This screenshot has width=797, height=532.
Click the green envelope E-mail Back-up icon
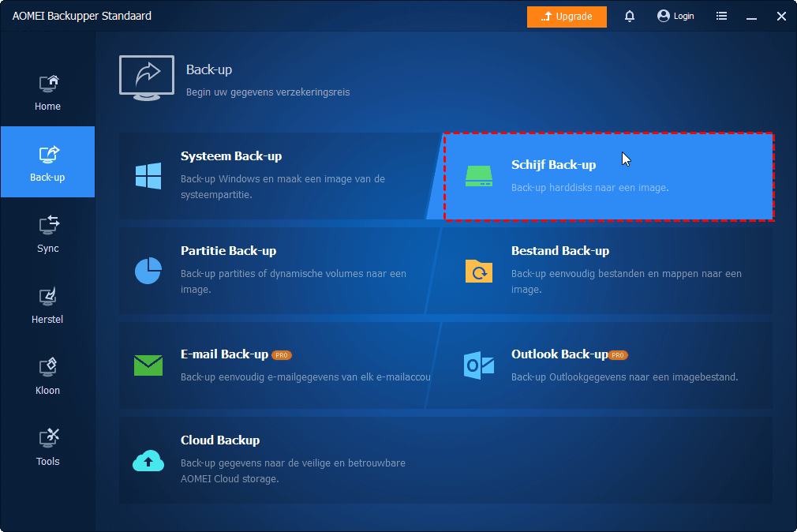point(148,365)
